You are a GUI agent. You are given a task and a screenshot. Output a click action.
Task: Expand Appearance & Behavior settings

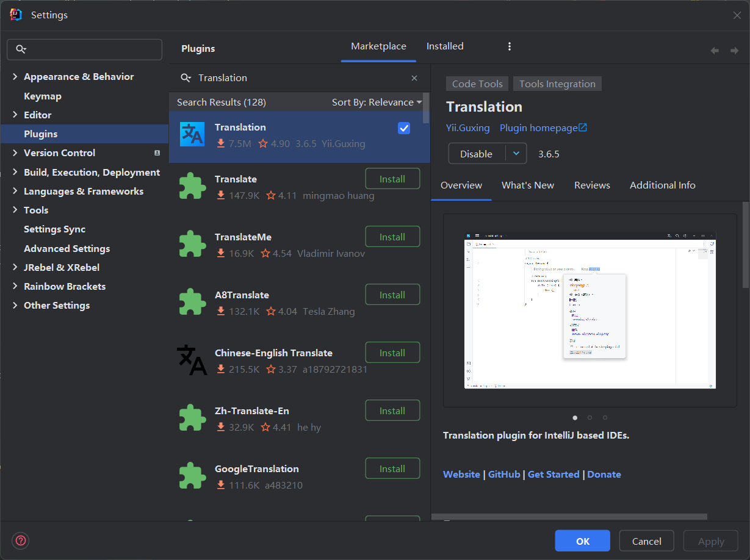(15, 77)
